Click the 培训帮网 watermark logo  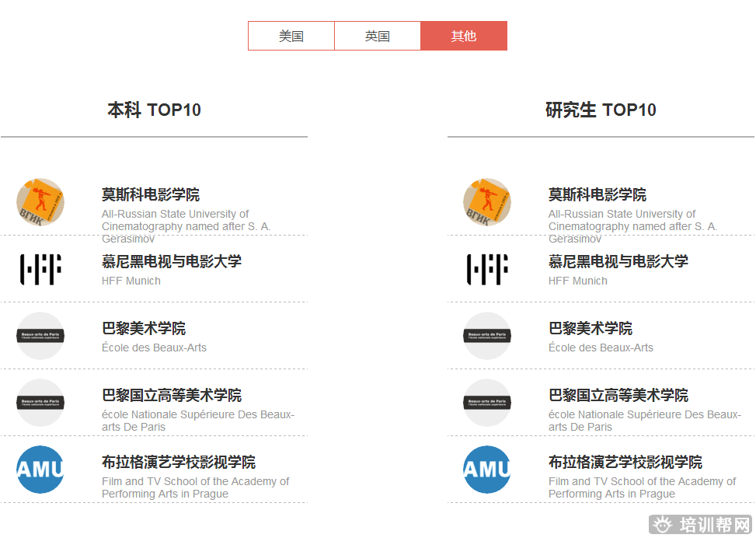tap(702, 524)
